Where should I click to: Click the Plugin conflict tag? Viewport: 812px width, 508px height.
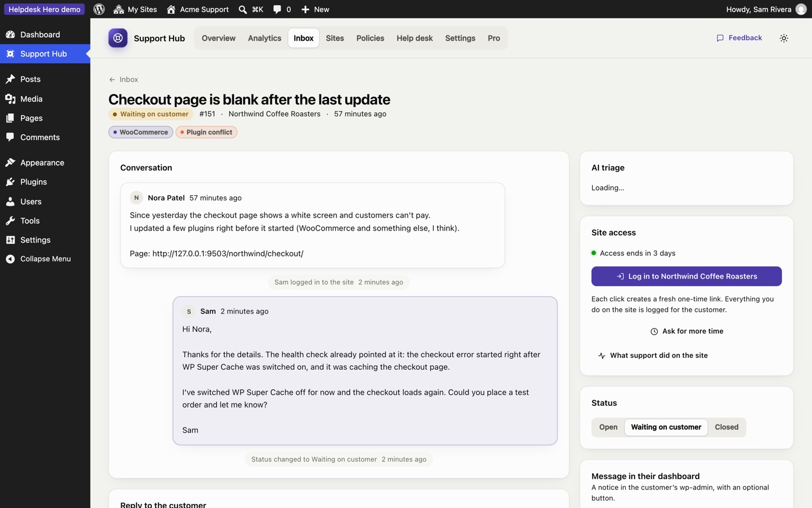(206, 132)
